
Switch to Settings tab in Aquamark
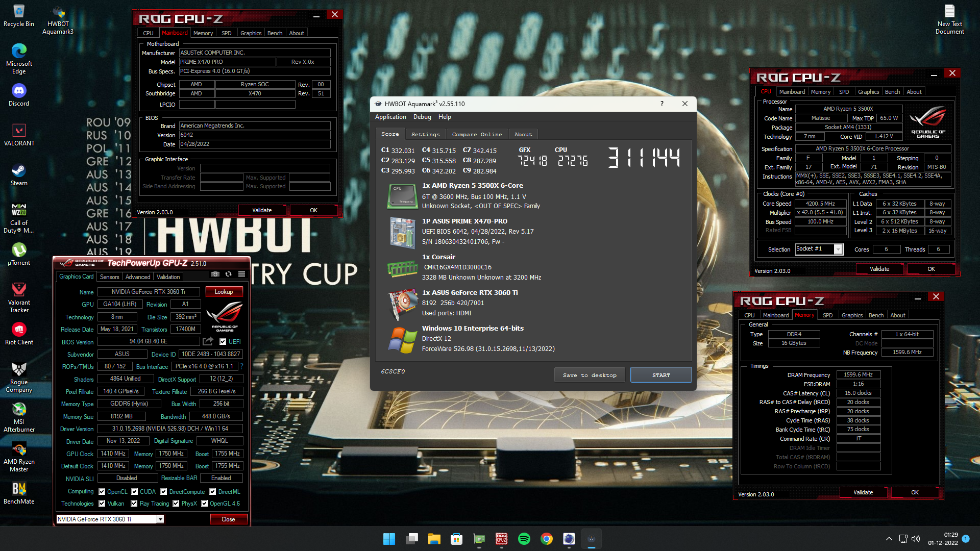pyautogui.click(x=426, y=135)
